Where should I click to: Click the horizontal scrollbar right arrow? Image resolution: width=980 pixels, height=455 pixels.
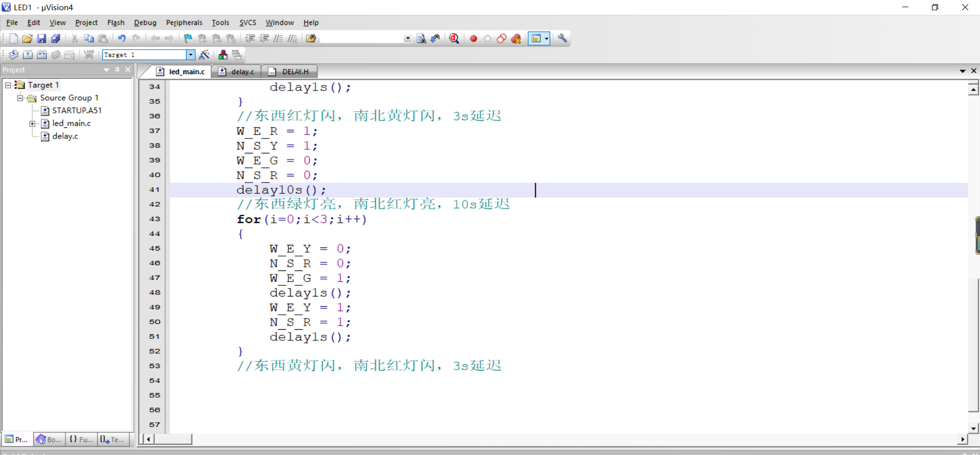click(963, 439)
